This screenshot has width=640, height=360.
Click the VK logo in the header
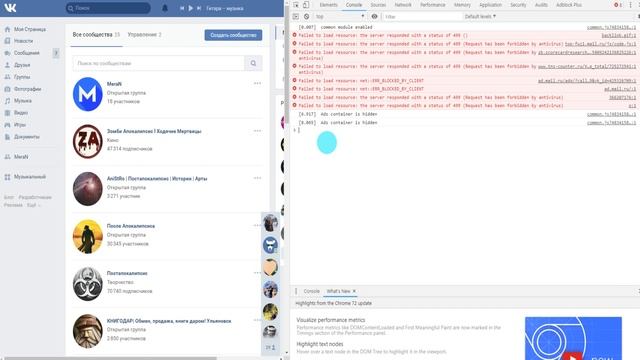click(10, 8)
